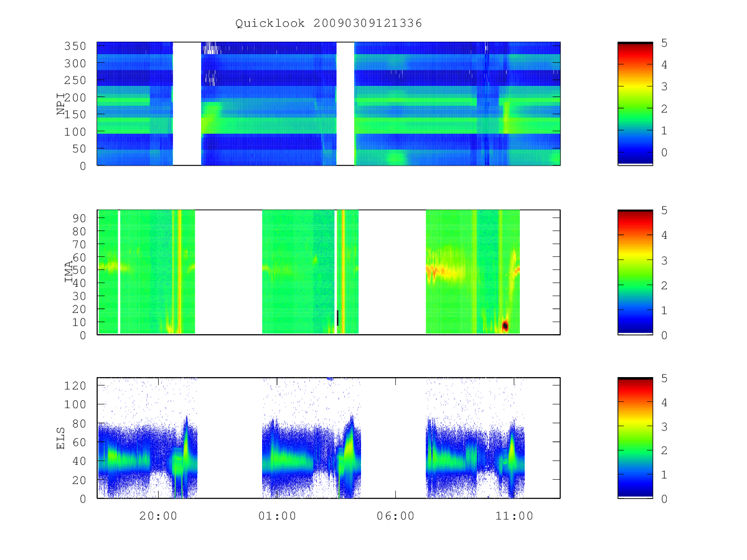
Task: Click the 30 tick on IMA axis
Action: pyautogui.click(x=80, y=296)
